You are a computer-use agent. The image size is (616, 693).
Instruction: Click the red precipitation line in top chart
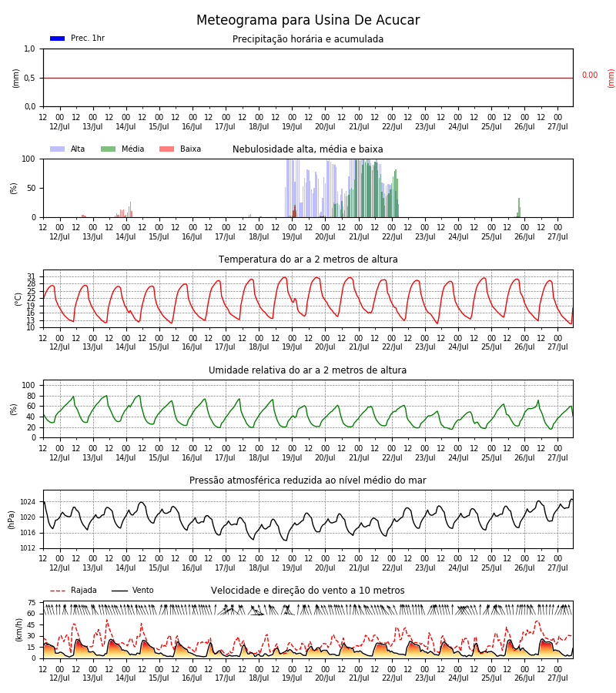(308, 79)
